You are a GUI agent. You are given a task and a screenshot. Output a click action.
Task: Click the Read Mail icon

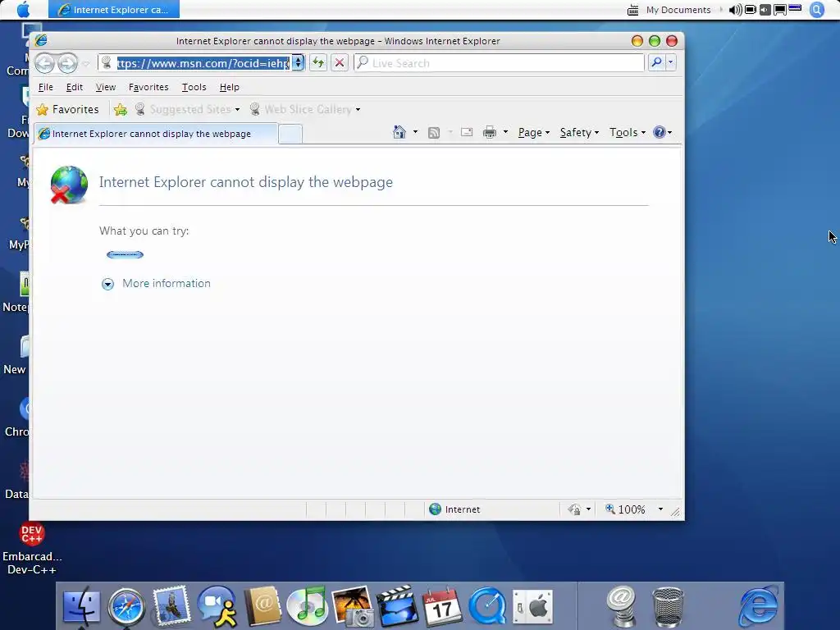467,132
